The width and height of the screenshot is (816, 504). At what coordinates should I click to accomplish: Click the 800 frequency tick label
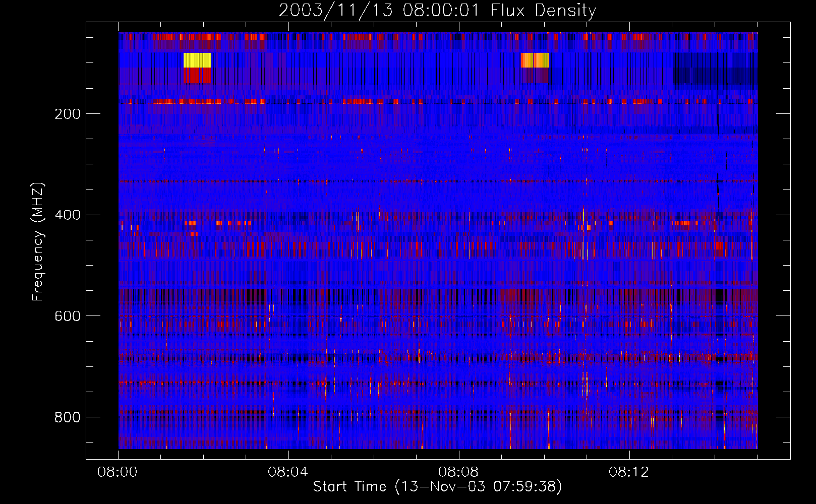click(68, 417)
